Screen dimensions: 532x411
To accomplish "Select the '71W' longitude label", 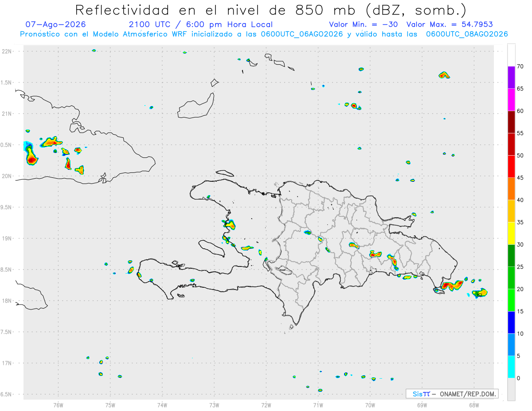I will [318, 405].
